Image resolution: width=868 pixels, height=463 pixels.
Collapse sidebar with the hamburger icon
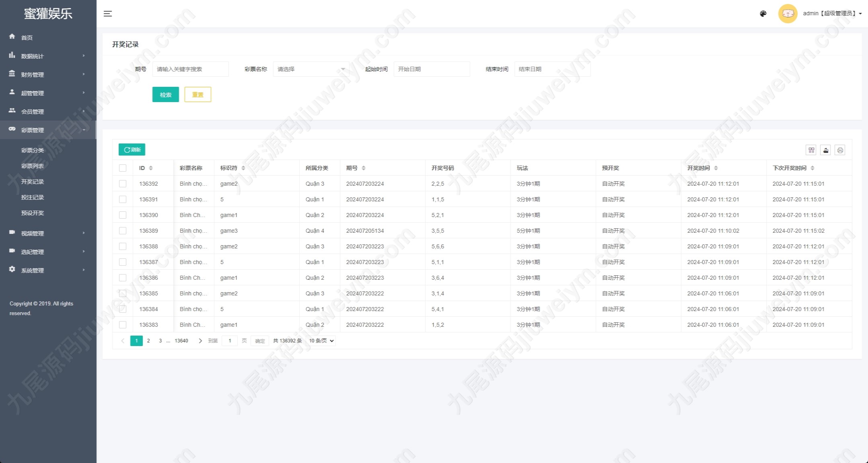click(108, 14)
